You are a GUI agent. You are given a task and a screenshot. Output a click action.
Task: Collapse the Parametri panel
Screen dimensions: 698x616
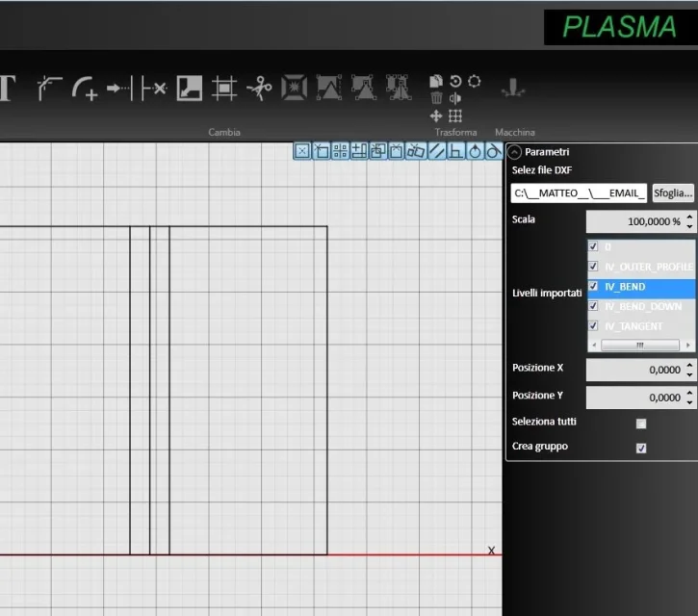coord(514,152)
